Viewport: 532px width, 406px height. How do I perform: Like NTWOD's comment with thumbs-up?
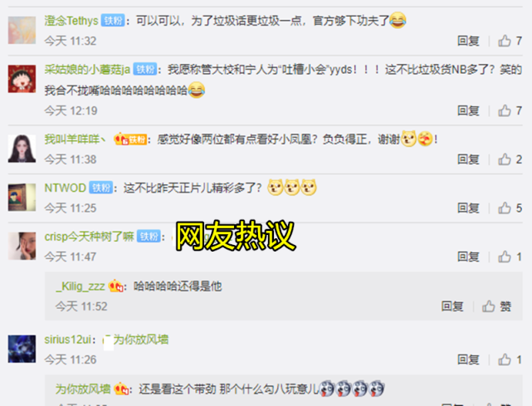point(505,208)
